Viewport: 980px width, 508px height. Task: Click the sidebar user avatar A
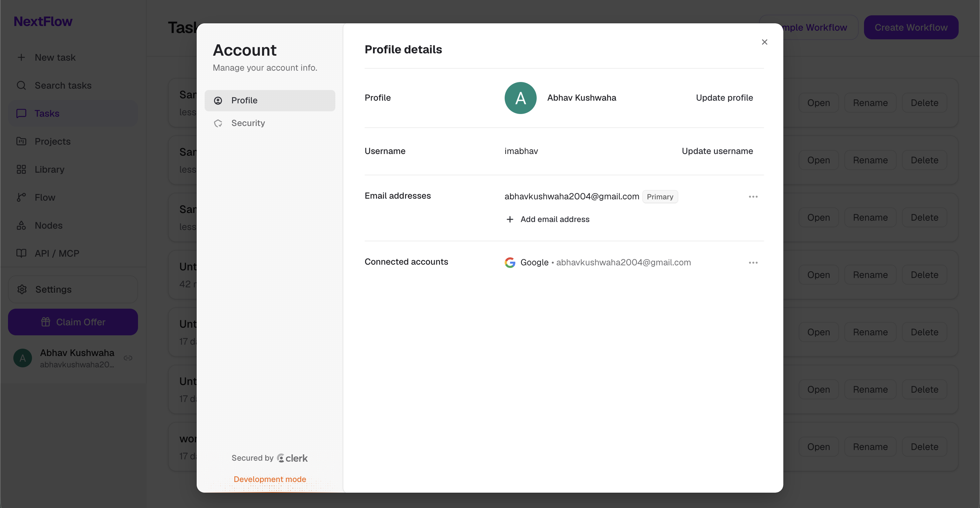(x=23, y=358)
